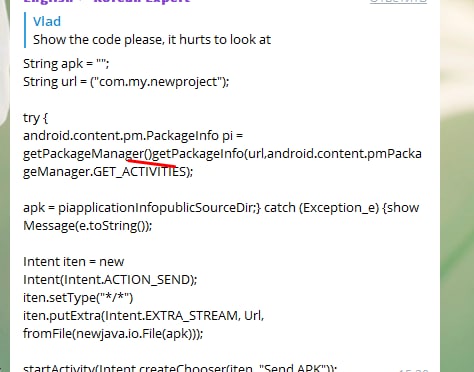Image resolution: width=474 pixels, height=372 pixels.
Task: Click the 'Intent iten = new' line
Action: coord(74,262)
